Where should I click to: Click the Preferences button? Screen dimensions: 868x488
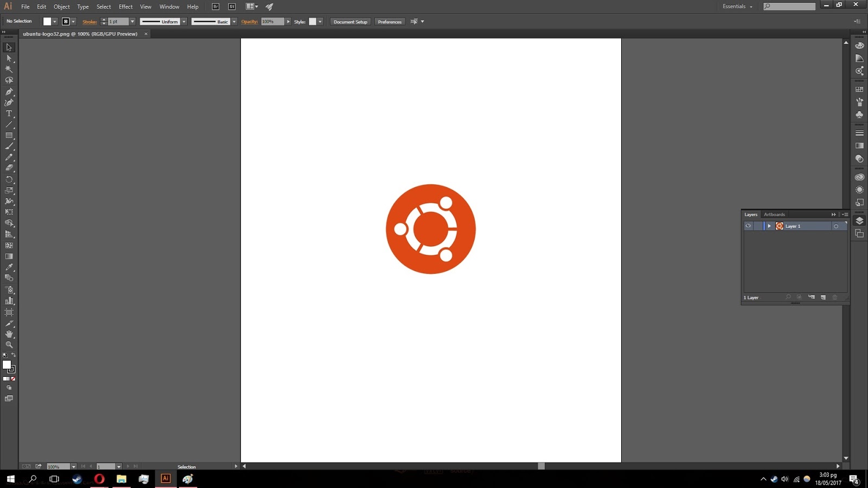390,22
